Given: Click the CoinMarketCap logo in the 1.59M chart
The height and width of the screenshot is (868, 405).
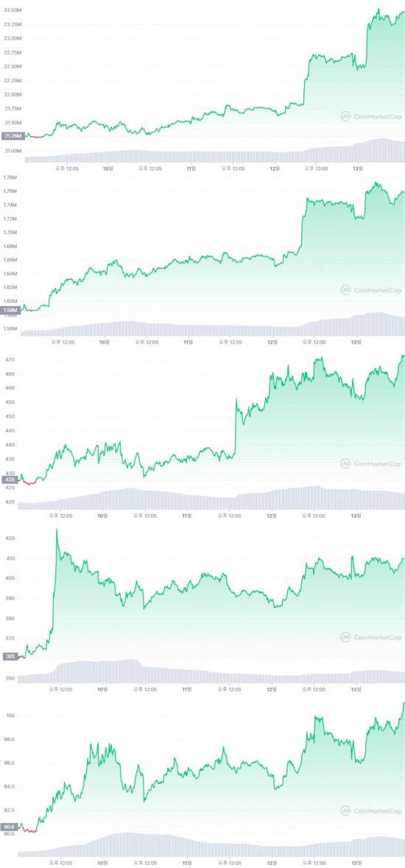Looking at the screenshot, I should pos(370,290).
